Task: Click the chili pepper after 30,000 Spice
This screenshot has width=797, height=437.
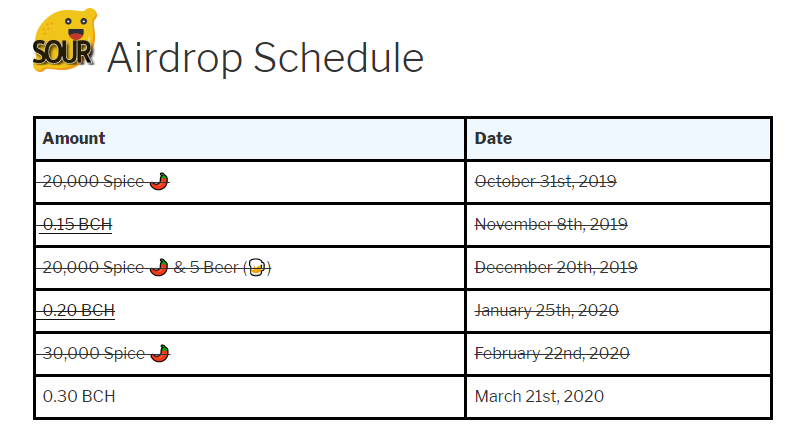Action: point(159,353)
